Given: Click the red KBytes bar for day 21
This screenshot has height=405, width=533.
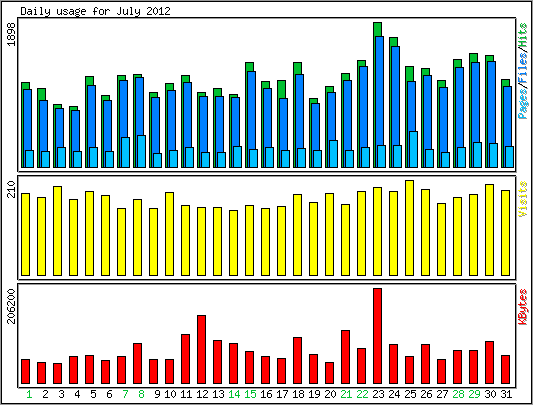Looking at the screenshot, I should [345, 357].
